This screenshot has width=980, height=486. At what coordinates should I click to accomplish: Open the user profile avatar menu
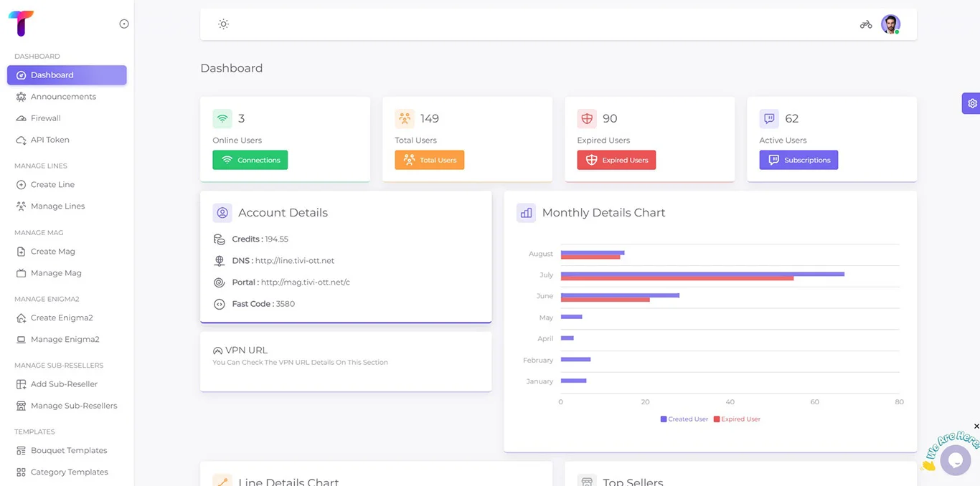(890, 24)
